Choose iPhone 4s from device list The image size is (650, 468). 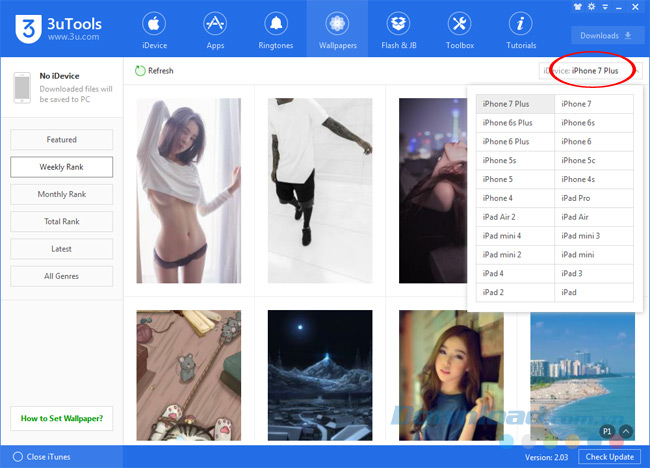pos(594,179)
